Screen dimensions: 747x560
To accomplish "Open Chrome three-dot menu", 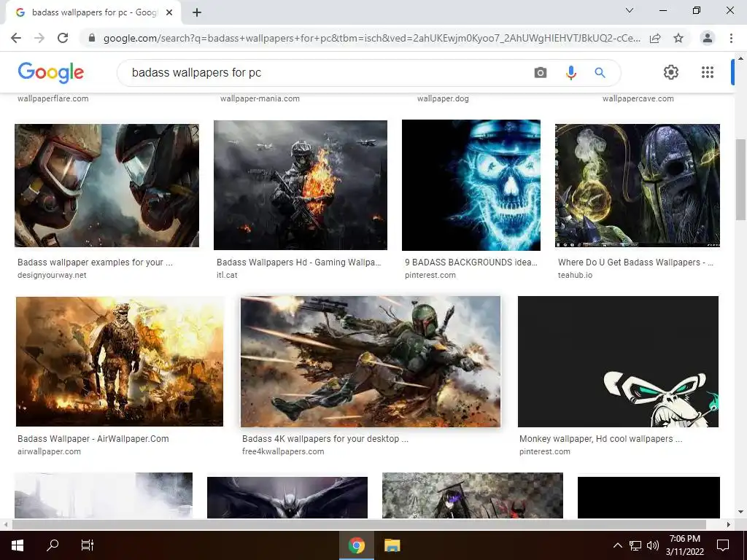I will point(731,38).
